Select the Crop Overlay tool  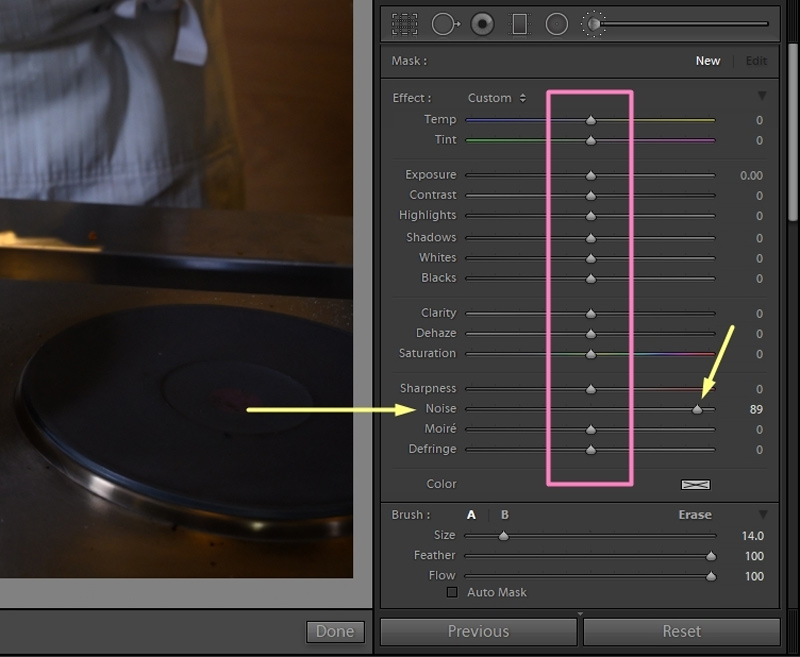pos(404,24)
